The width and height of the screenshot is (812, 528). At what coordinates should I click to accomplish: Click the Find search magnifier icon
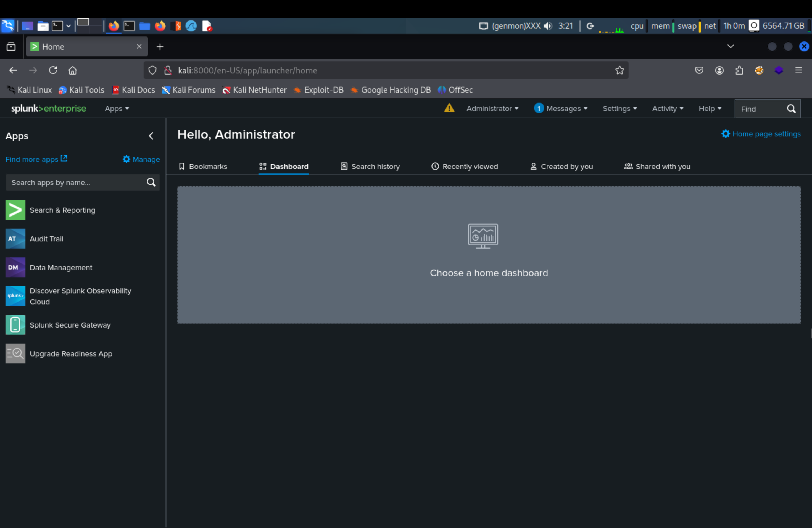tap(791, 109)
